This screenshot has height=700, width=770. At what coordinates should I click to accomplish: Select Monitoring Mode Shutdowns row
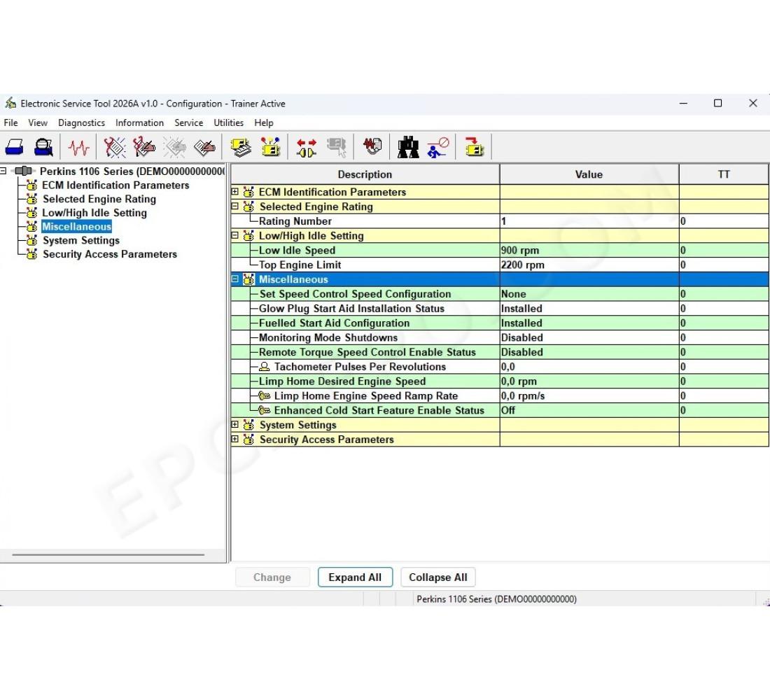click(500, 337)
